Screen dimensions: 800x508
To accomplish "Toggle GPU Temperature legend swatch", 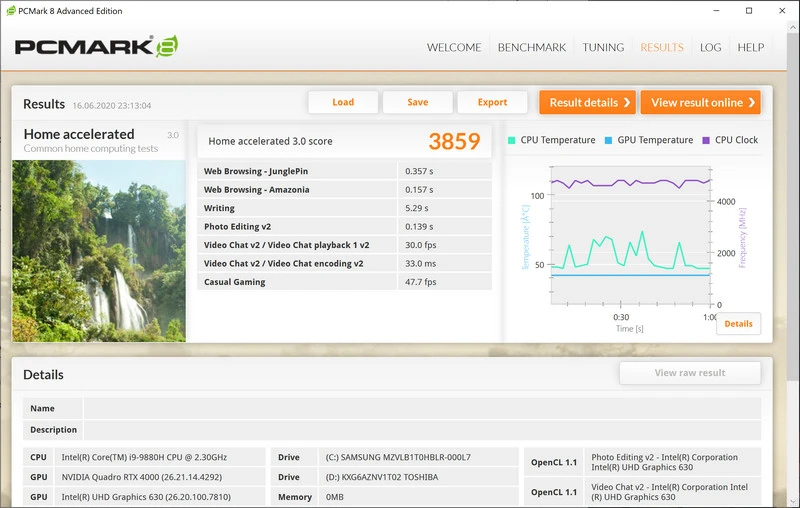I will tap(608, 141).
